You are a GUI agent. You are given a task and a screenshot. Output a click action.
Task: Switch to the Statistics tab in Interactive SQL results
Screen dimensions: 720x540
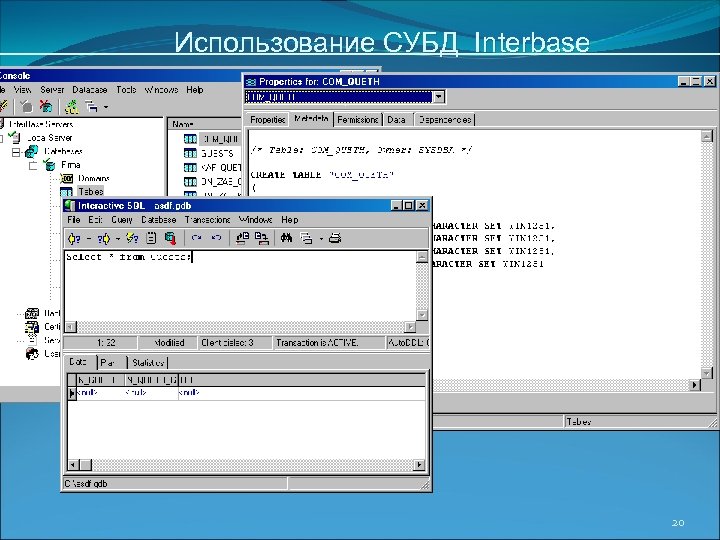[147, 363]
